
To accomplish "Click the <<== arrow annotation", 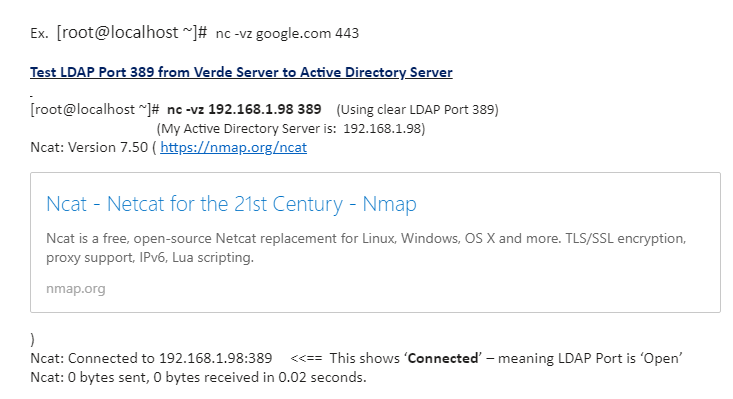I will [x=306, y=358].
